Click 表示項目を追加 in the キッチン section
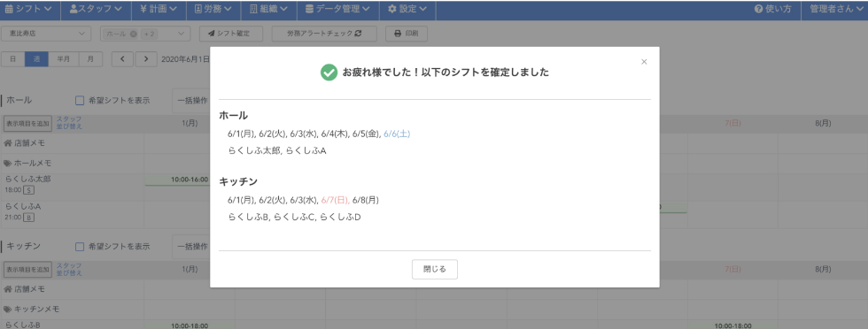 [27, 269]
